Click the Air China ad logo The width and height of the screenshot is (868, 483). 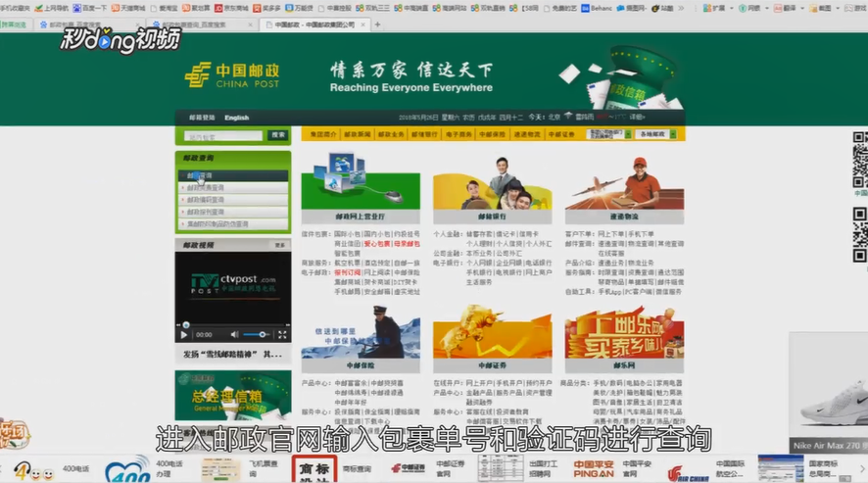pyautogui.click(x=688, y=473)
